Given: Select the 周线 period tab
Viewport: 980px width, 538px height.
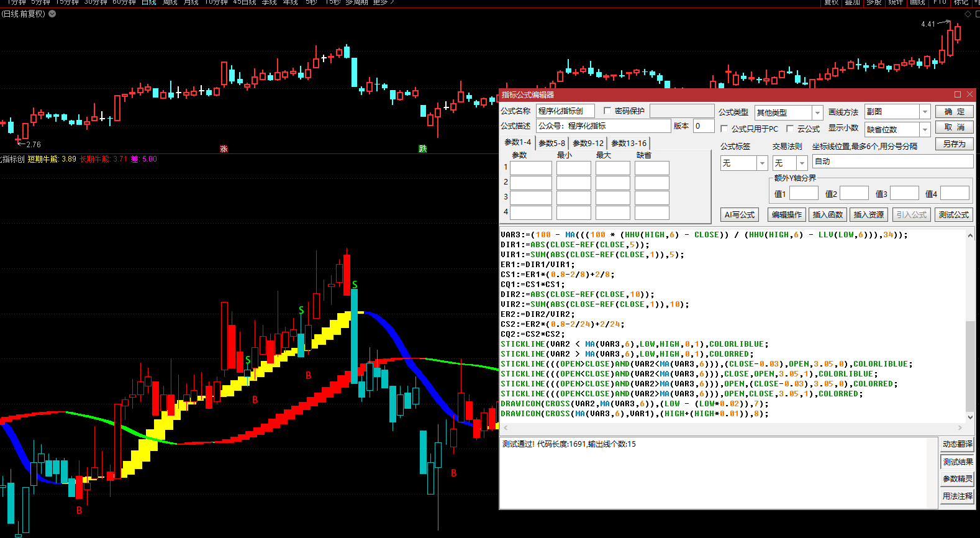Looking at the screenshot, I should (170, 2).
